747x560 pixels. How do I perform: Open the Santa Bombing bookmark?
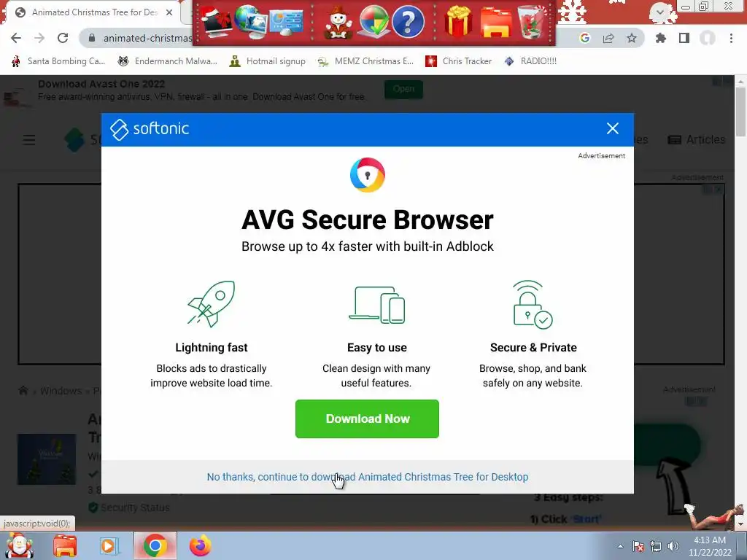point(58,61)
